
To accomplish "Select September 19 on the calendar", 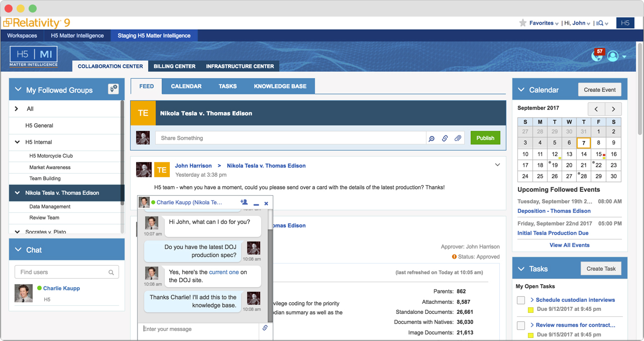I will pos(555,165).
